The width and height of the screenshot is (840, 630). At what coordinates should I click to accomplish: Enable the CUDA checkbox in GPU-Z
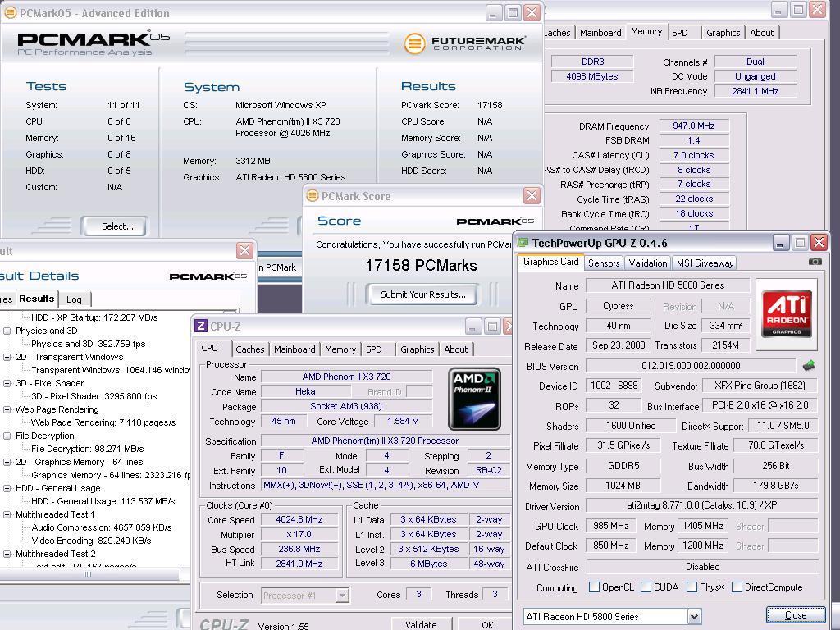[x=646, y=587]
